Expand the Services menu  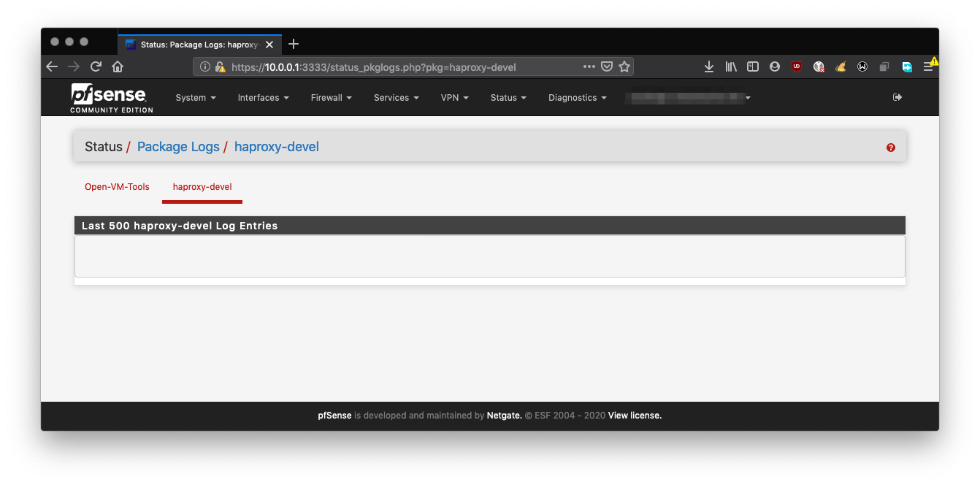click(x=397, y=97)
